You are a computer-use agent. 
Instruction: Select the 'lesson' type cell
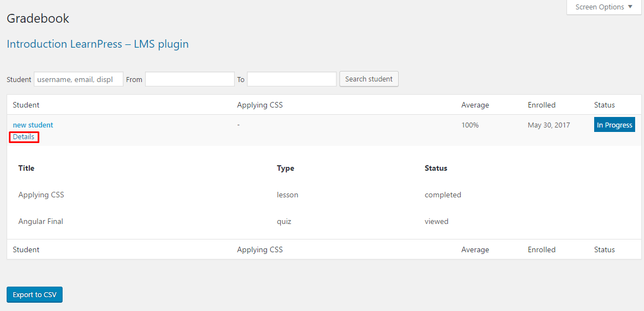pyautogui.click(x=287, y=195)
